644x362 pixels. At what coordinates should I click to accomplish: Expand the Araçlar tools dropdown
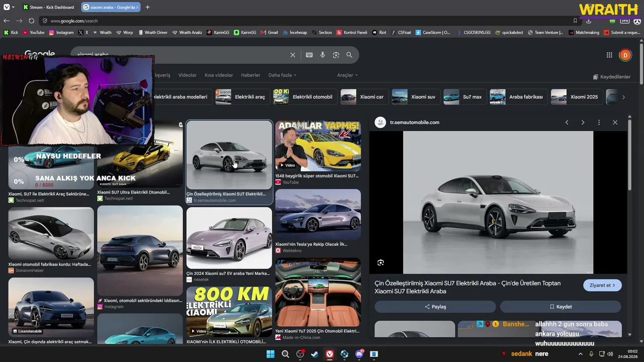(347, 75)
